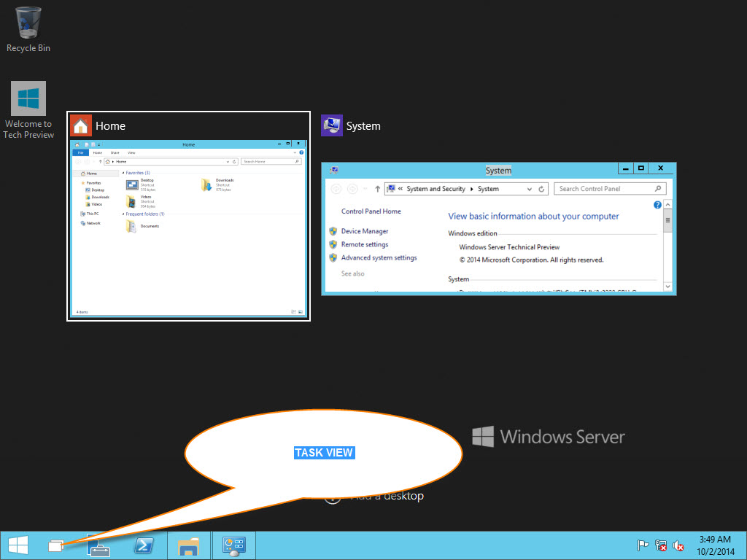Select This PC in Home navigation pane
The width and height of the screenshot is (747, 560).
pyautogui.click(x=90, y=214)
